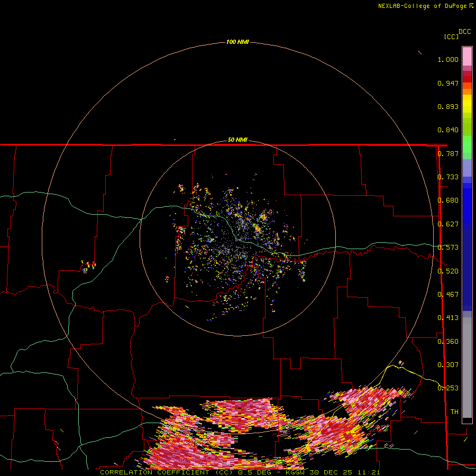Click the 50 NMI range ring label
Image resolution: width=476 pixels, height=476 pixels.
237,140
